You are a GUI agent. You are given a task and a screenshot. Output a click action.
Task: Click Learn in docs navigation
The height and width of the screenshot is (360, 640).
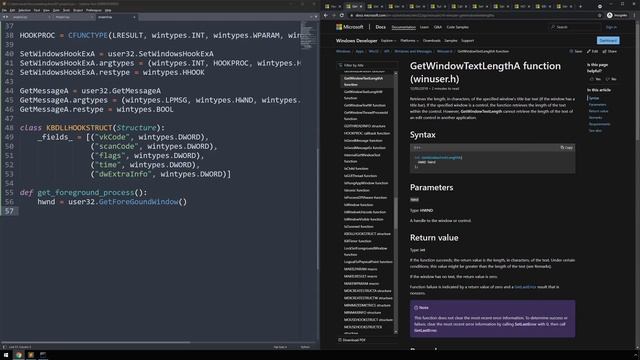tap(424, 27)
